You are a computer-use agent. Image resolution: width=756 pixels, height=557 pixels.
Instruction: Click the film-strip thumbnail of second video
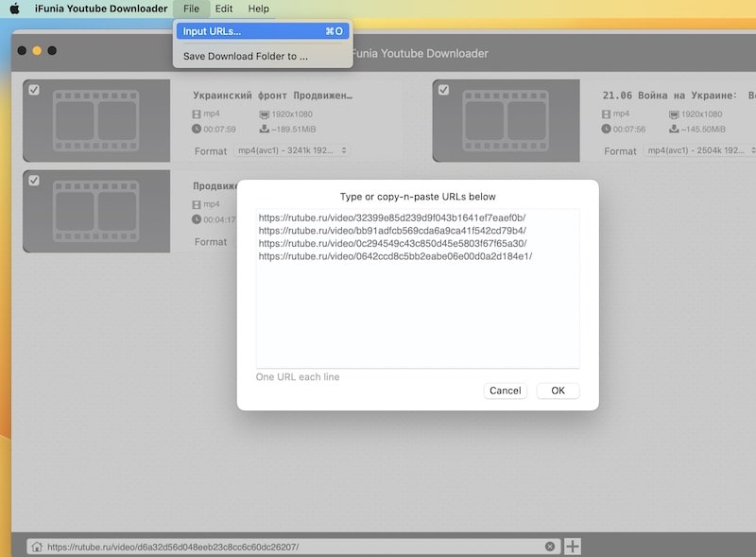pos(507,120)
